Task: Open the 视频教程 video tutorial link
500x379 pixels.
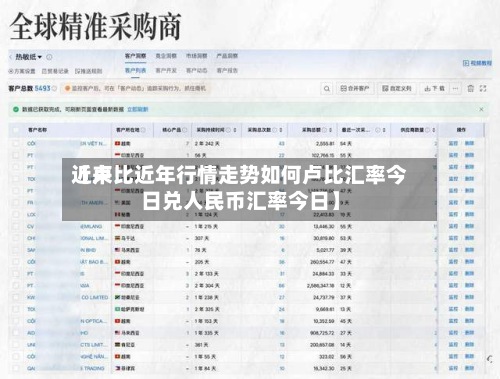Action: (477, 63)
